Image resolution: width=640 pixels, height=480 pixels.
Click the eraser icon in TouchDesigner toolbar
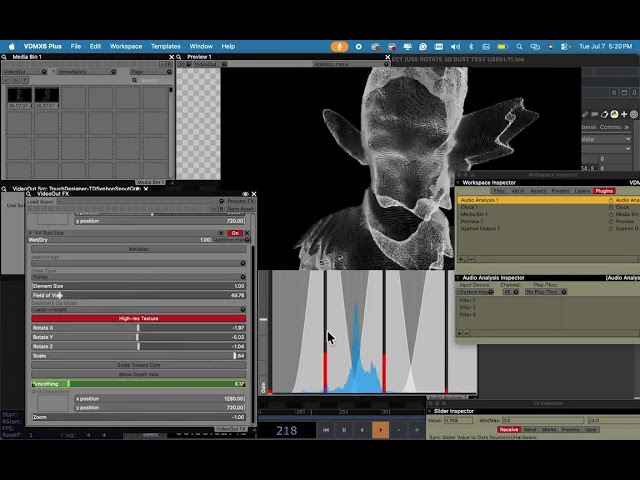coord(604,115)
